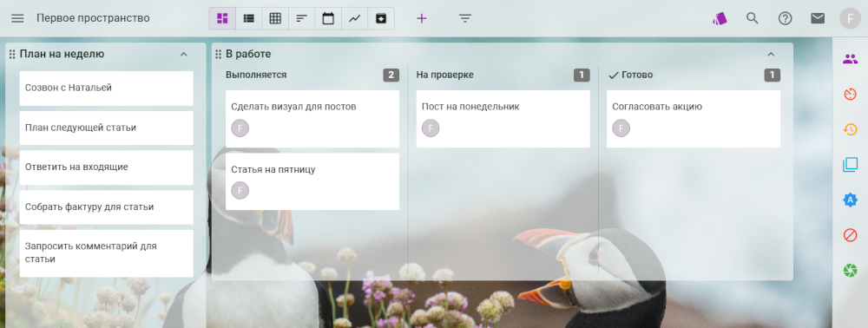The width and height of the screenshot is (868, 328).
Task: Open the green aperture icon in sidebar
Action: (x=850, y=271)
